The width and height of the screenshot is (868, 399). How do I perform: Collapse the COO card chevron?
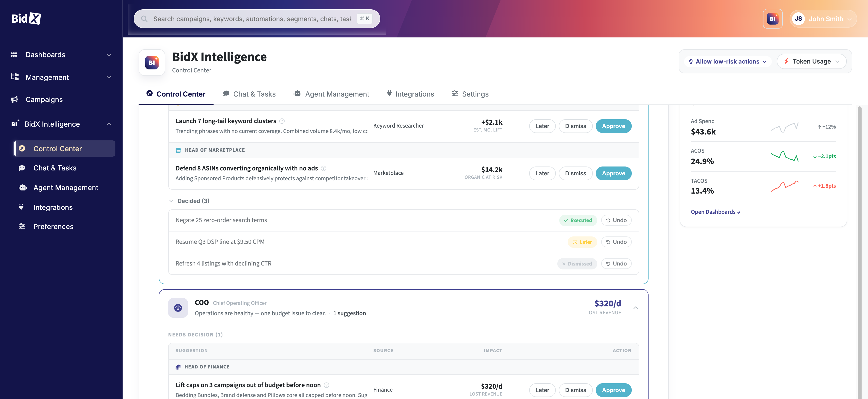635,307
